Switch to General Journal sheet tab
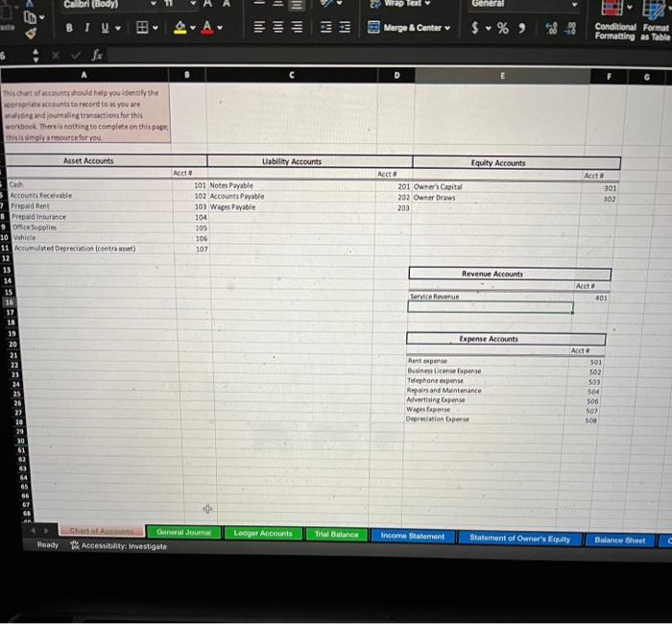The image size is (672, 624). point(184,532)
